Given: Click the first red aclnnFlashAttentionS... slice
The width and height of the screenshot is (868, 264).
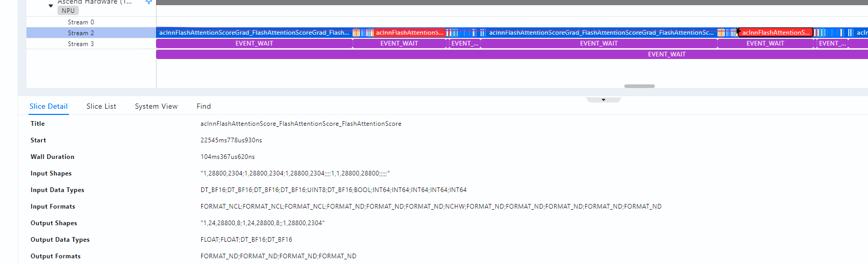Looking at the screenshot, I should click(x=410, y=33).
